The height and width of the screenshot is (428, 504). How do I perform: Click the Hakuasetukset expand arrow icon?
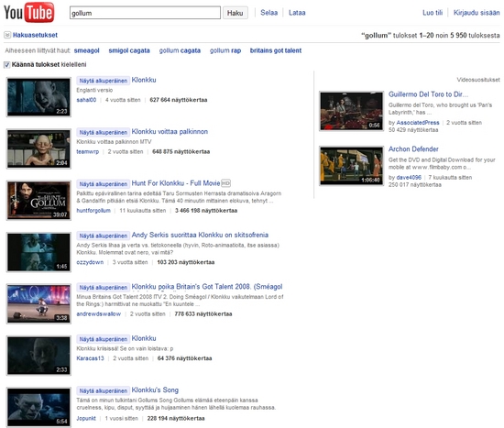click(7, 35)
